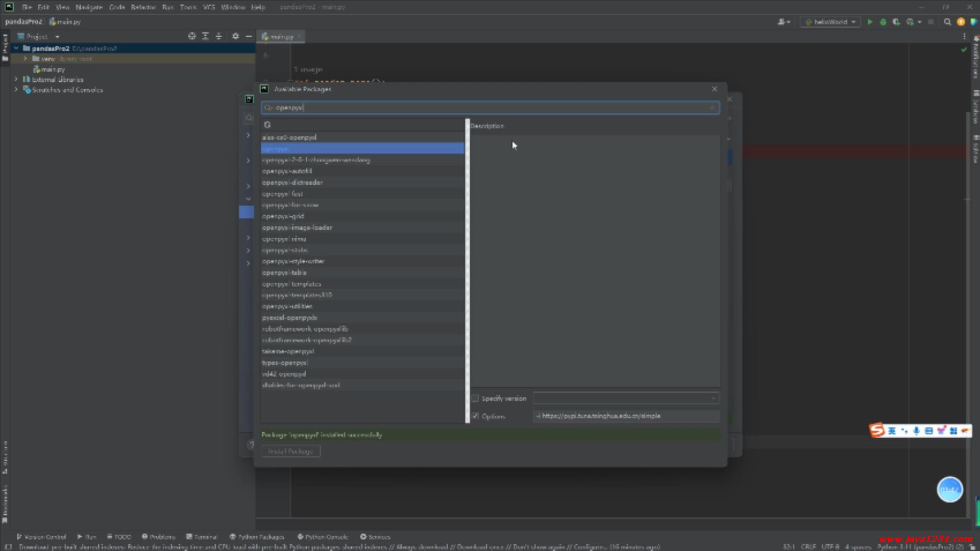Open editor tab options menu
Viewport: 980px width, 551px height.
(x=964, y=36)
